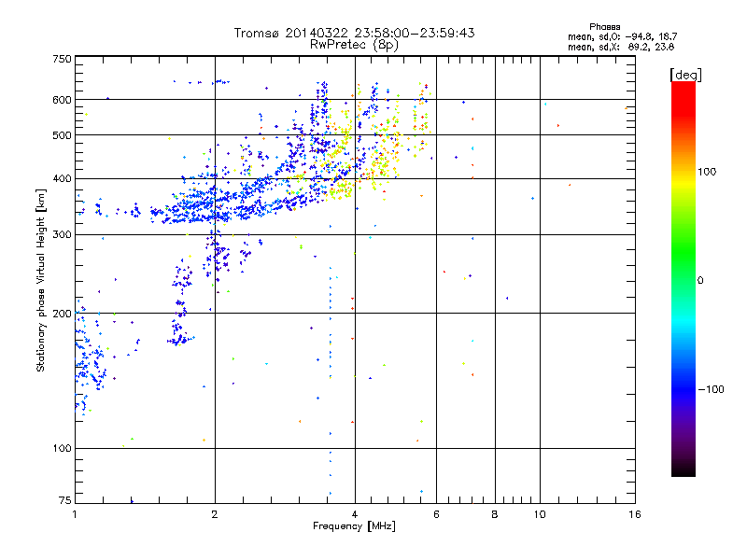The width and height of the screenshot is (747, 560).
Task: Click the plot title 'Tromsø 20140322 23:58:00-23:59:43'
Action: tap(354, 33)
